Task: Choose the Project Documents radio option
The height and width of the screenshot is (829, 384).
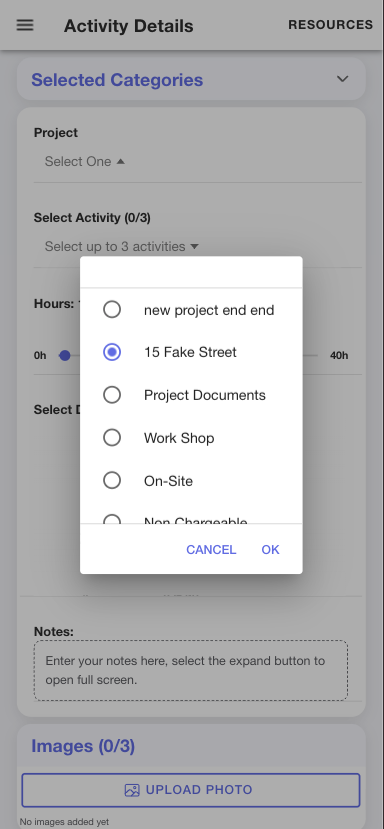Action: tap(191, 395)
